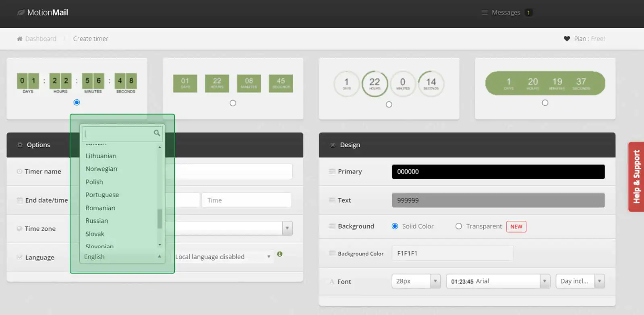
Task: Open the Messages link in header
Action: coord(506,12)
